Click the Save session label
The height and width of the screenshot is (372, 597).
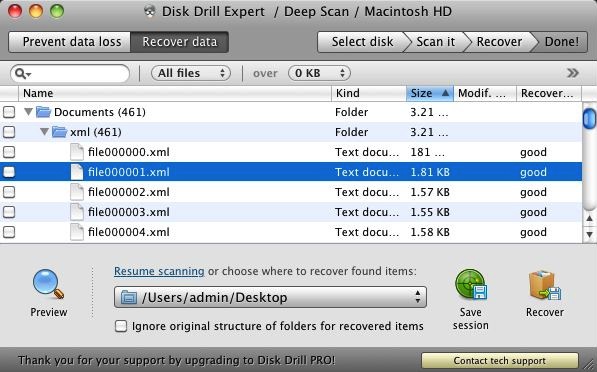pyautogui.click(x=471, y=318)
